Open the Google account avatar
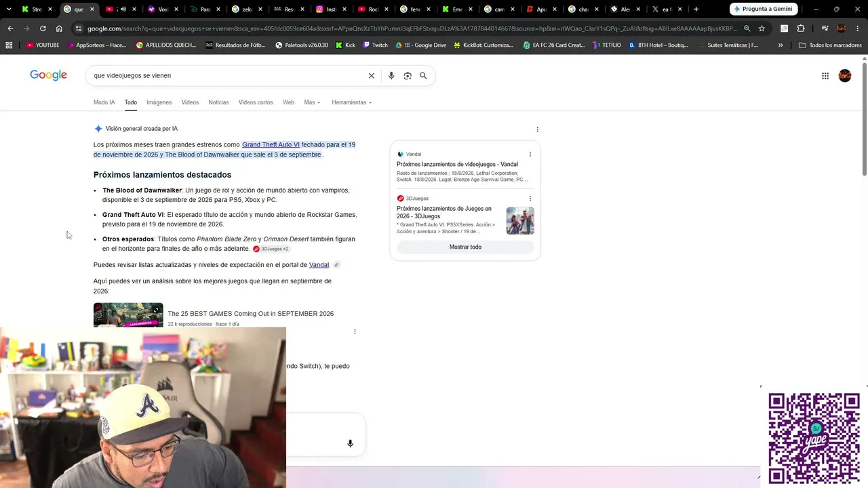 845,76
